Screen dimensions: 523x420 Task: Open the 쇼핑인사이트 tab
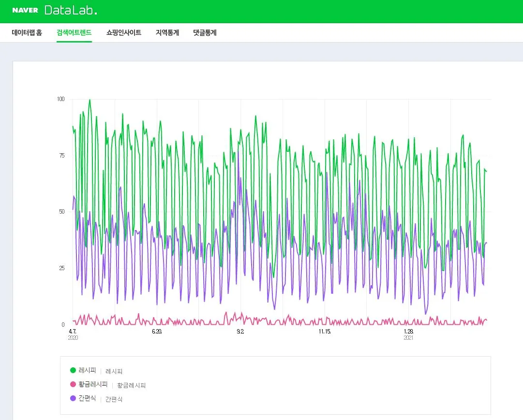point(124,33)
